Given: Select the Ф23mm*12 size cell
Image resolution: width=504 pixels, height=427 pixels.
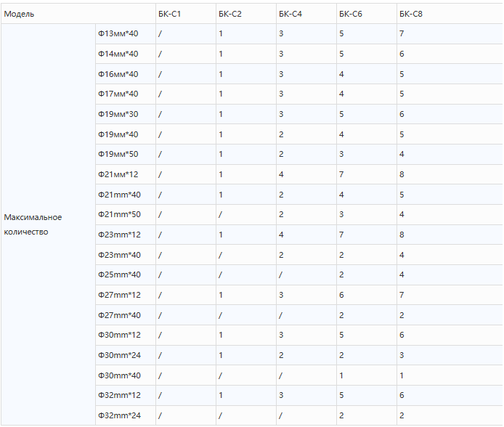Looking at the screenshot, I should 118,235.
